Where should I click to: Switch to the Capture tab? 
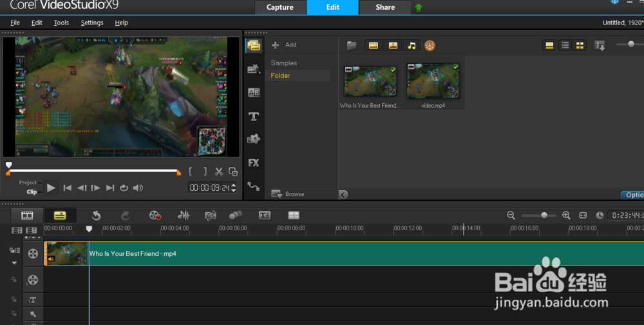(280, 7)
